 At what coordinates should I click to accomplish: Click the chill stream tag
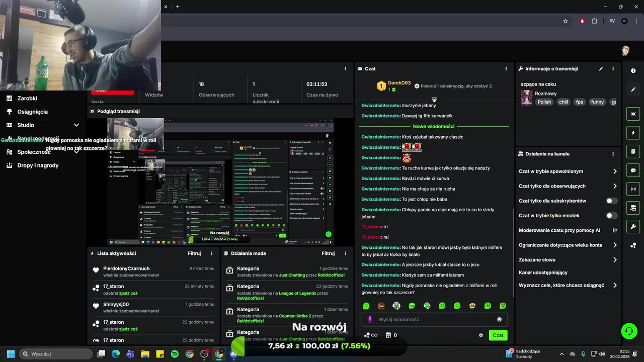[563, 102]
